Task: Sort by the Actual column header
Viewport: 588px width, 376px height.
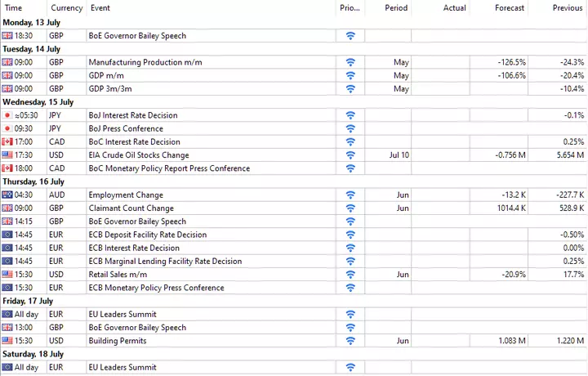Action: [455, 8]
